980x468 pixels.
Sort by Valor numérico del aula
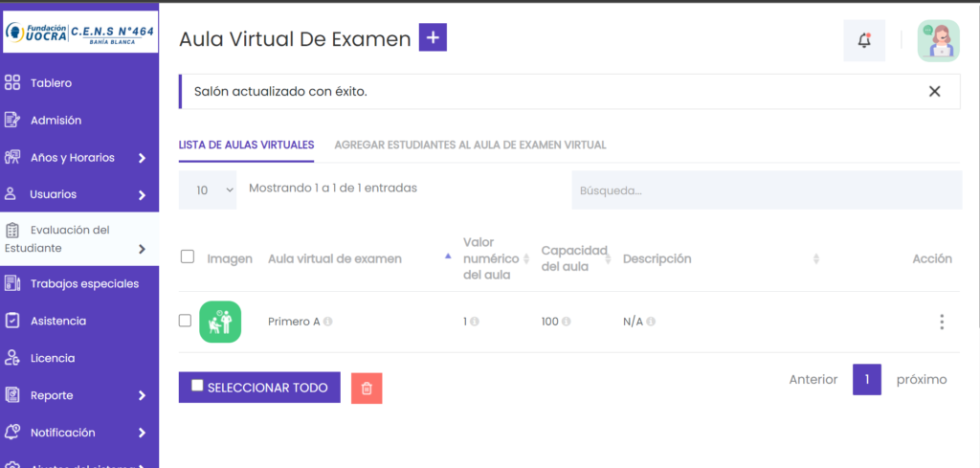(x=526, y=258)
